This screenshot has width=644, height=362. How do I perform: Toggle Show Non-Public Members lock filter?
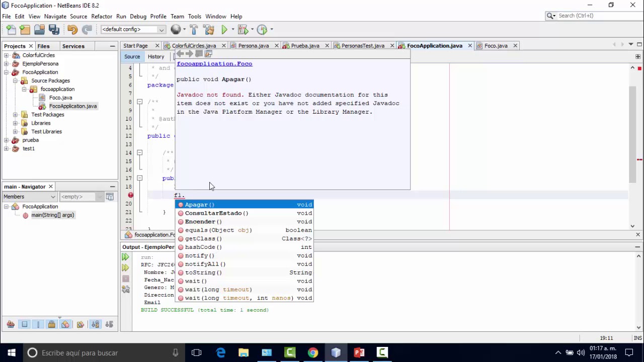tap(51, 324)
